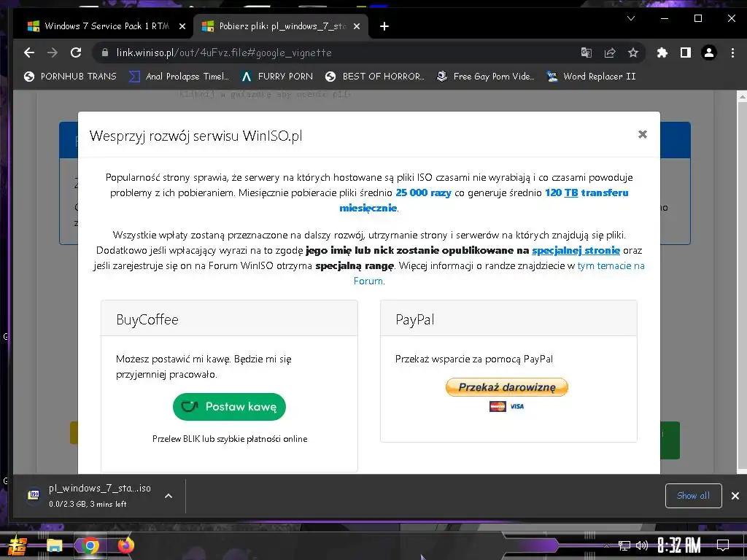Reload the current page
747x560 pixels.
pyautogui.click(x=76, y=52)
